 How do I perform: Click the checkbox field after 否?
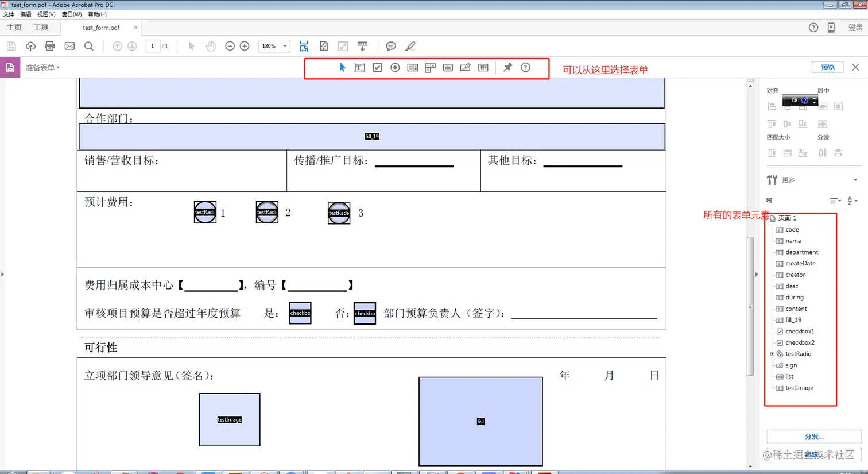[365, 314]
